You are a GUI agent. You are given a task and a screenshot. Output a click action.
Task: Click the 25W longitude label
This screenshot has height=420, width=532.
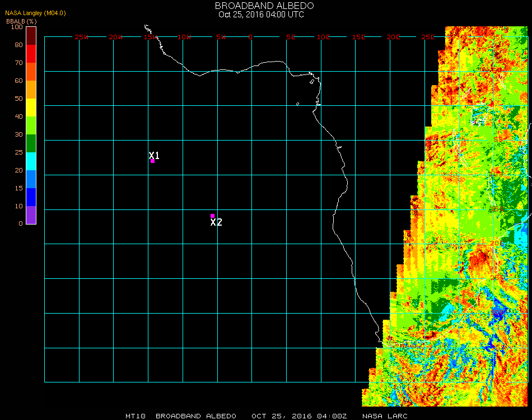point(81,37)
